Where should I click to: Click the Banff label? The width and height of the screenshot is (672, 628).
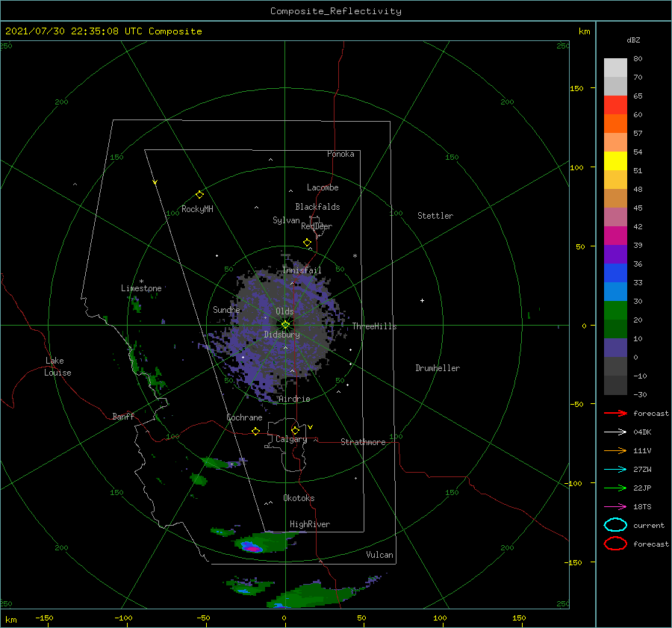coord(123,416)
